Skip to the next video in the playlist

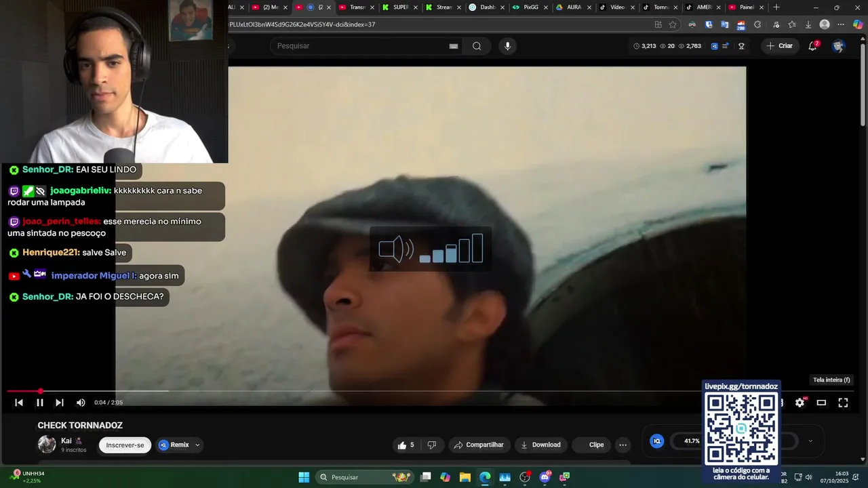point(60,403)
